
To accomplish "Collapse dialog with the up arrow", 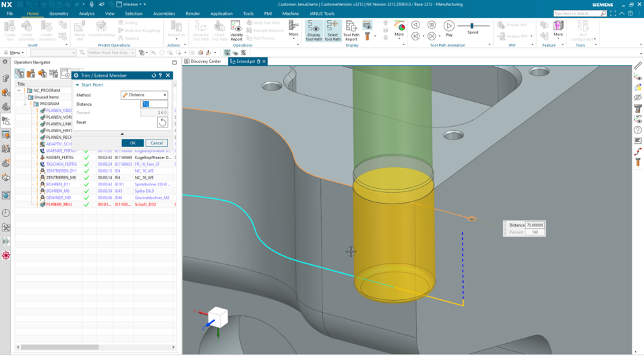I will tap(122, 133).
